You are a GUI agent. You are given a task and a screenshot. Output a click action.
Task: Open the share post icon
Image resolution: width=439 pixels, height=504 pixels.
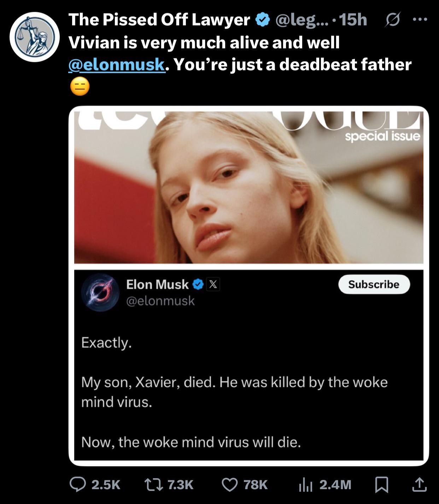pos(419,484)
